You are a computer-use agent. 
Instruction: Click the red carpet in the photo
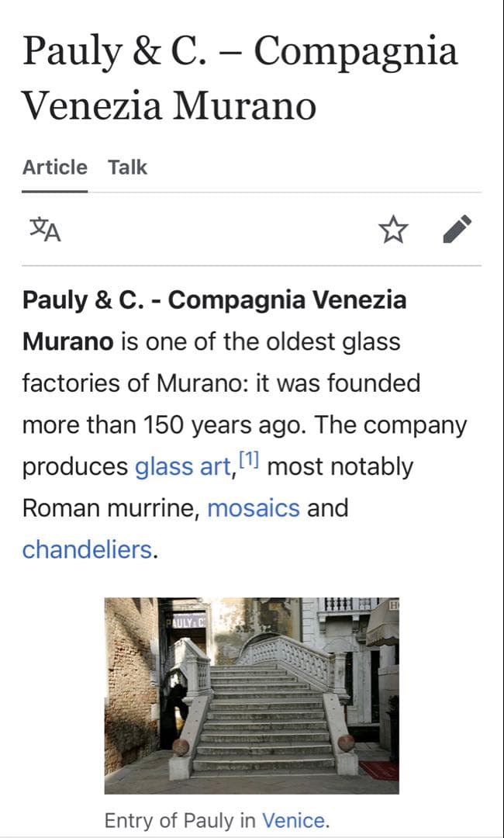(379, 769)
